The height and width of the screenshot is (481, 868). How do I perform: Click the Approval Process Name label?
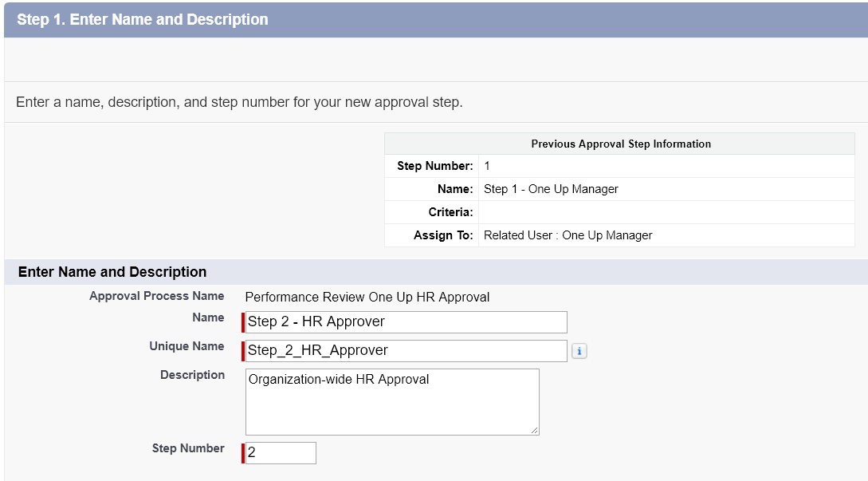156,296
